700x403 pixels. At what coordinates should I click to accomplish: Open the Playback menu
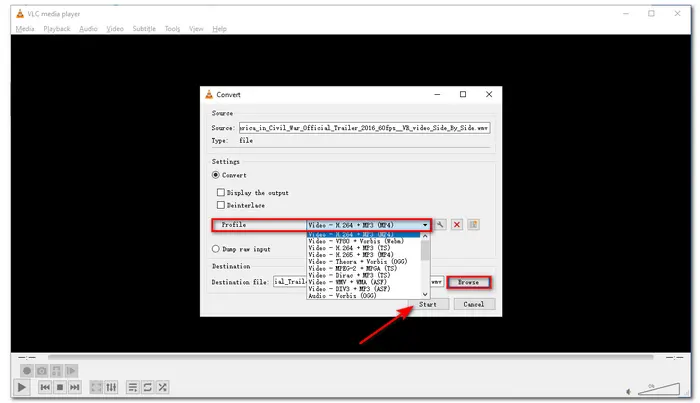click(57, 29)
